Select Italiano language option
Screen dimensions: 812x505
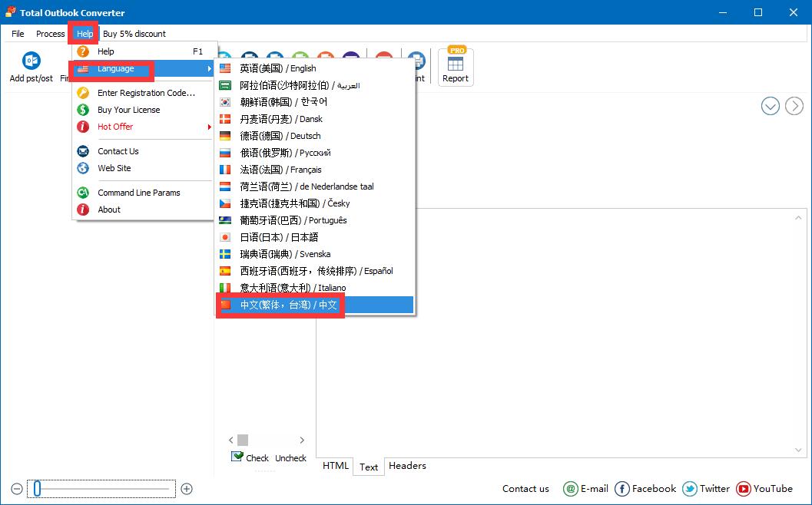tap(315, 288)
